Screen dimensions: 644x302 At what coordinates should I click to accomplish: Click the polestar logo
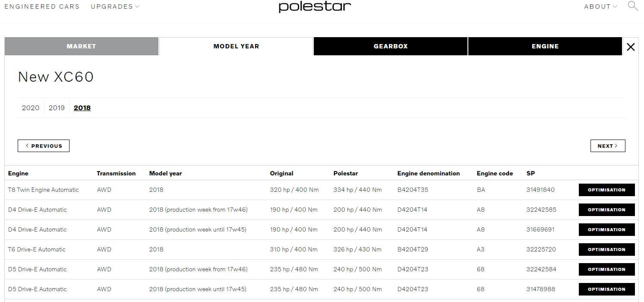click(x=315, y=6)
